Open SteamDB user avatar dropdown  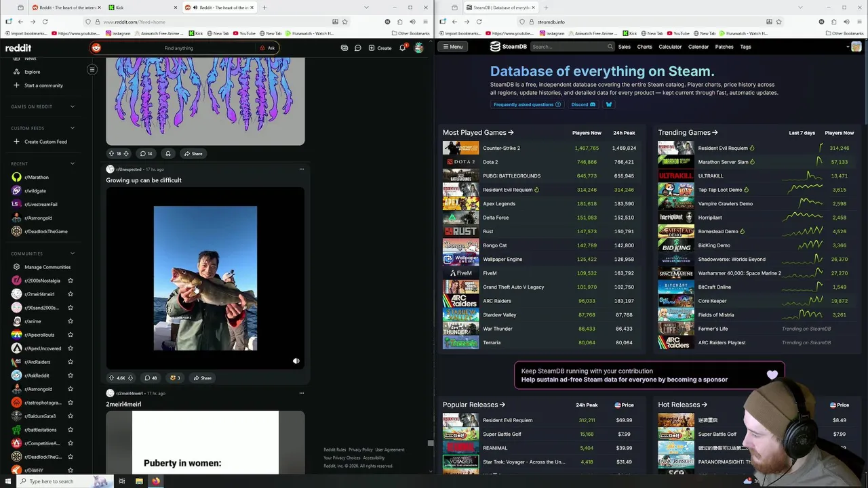tap(856, 47)
